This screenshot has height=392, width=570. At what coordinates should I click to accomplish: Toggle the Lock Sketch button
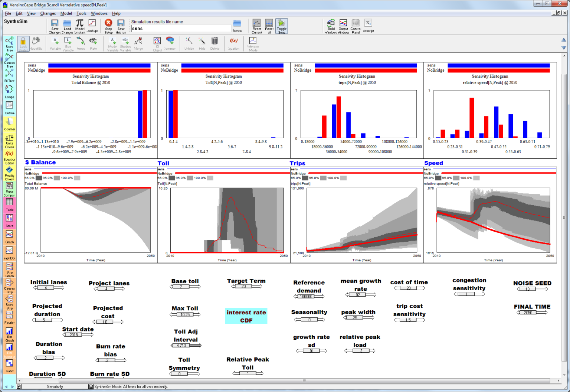(x=23, y=44)
